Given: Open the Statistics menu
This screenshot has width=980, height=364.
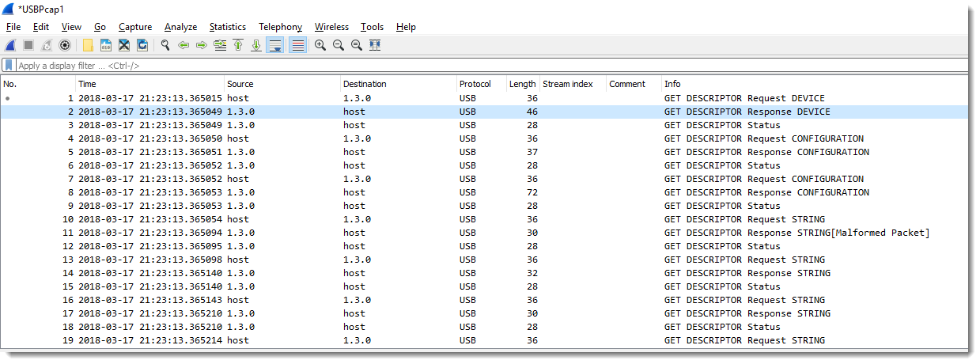Looking at the screenshot, I should coord(228,27).
